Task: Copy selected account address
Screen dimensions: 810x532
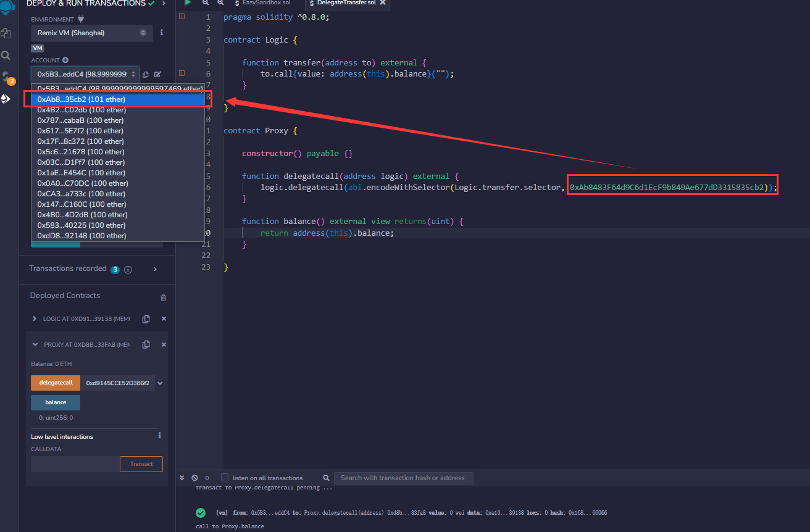Action: coord(146,75)
